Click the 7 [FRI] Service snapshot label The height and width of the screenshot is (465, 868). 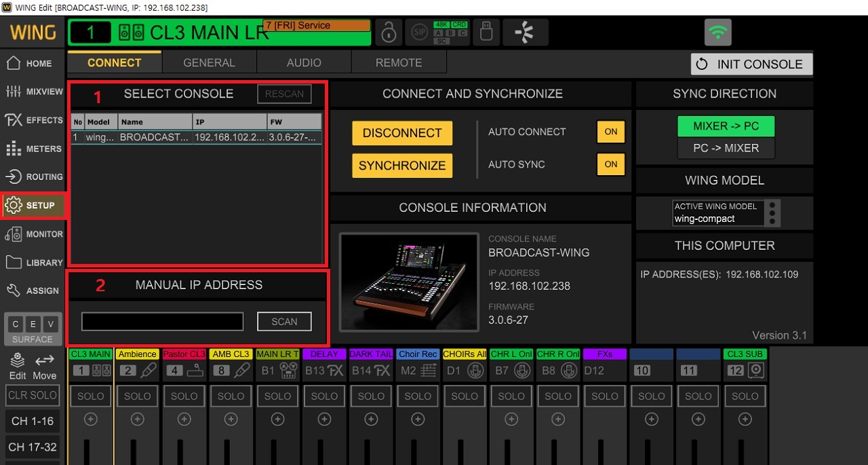pos(317,26)
